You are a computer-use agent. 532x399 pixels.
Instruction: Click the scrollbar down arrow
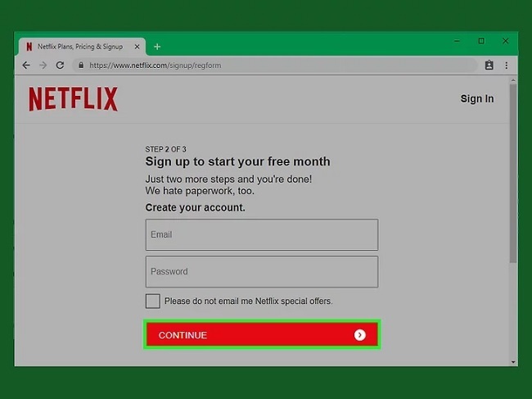(x=513, y=361)
